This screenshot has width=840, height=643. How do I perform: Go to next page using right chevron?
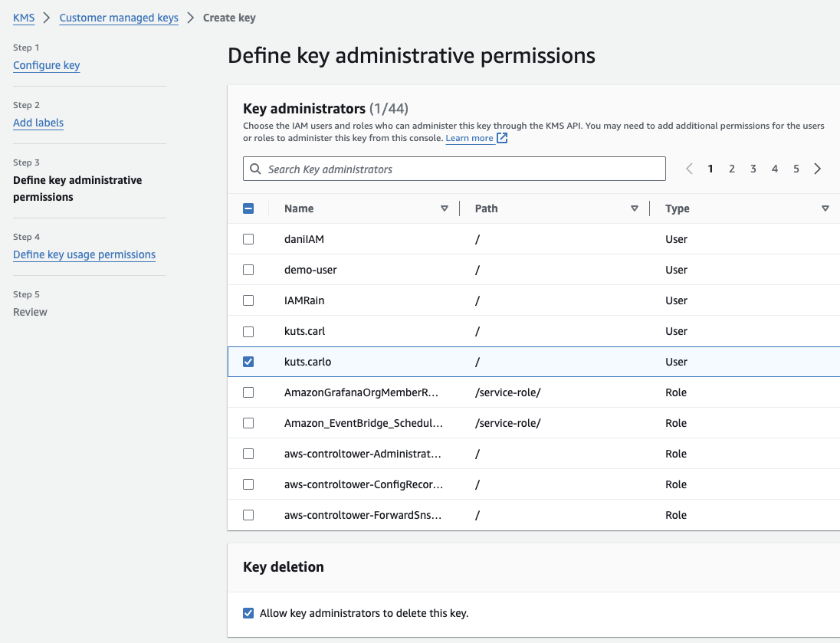coord(818,169)
